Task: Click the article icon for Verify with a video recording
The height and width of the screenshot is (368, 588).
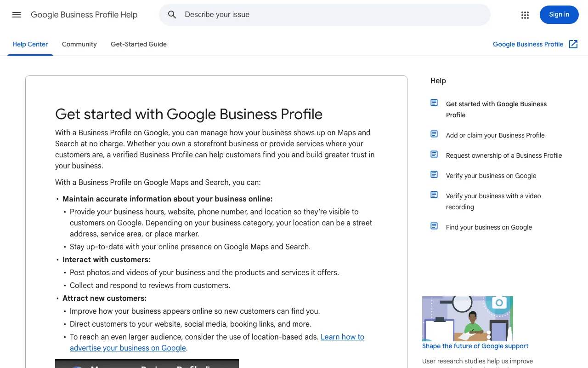Action: [434, 195]
